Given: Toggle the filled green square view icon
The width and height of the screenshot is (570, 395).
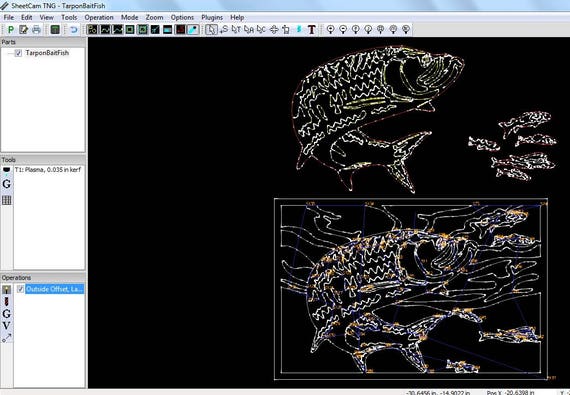Looking at the screenshot, I should coord(142,29).
